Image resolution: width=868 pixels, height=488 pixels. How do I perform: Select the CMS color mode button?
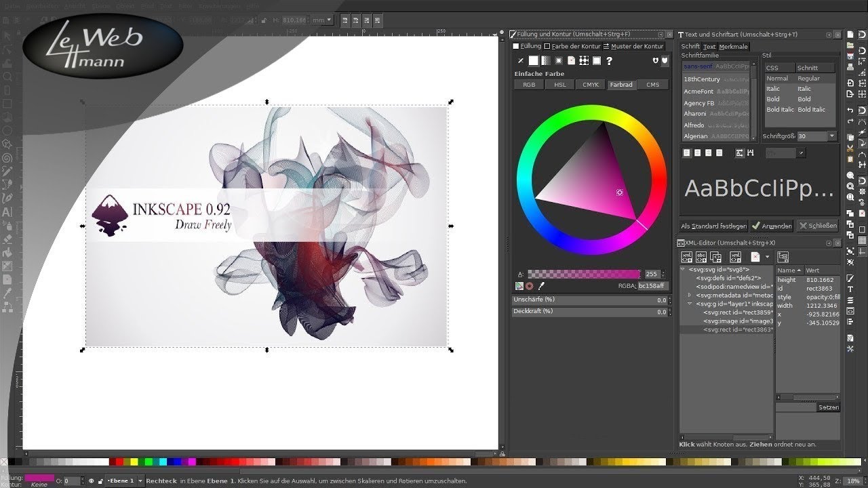pos(652,85)
